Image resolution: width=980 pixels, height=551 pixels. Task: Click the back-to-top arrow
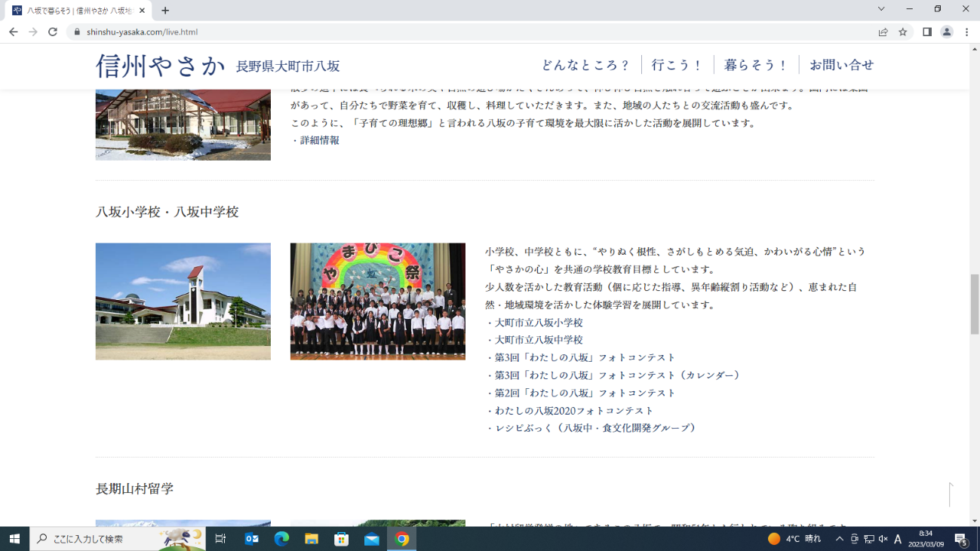[951, 494]
